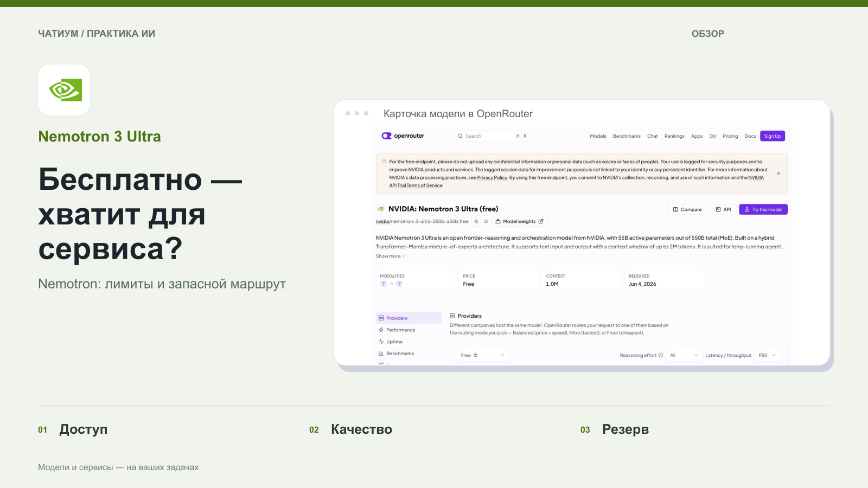Copy the model slug using the copy icon

476,221
